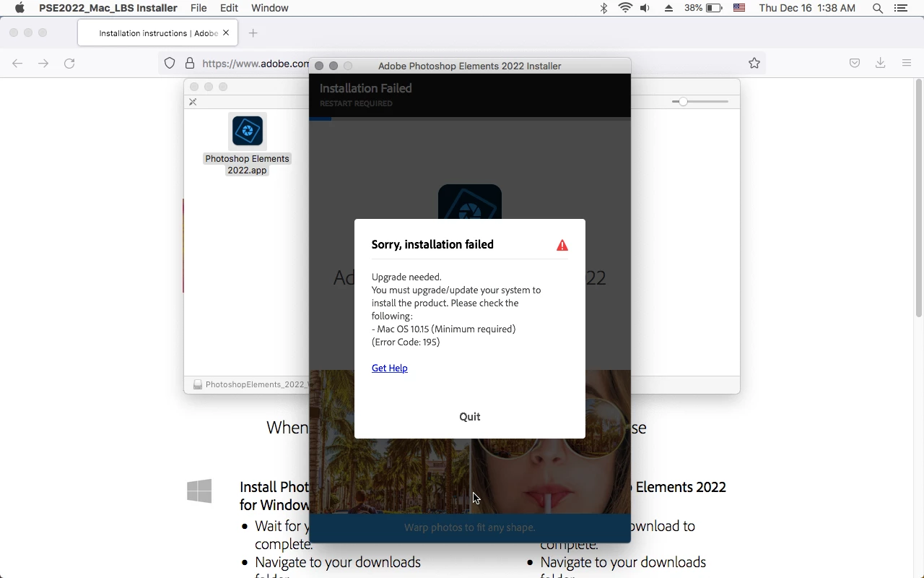Click the RESTART REQUIRED label

(356, 103)
